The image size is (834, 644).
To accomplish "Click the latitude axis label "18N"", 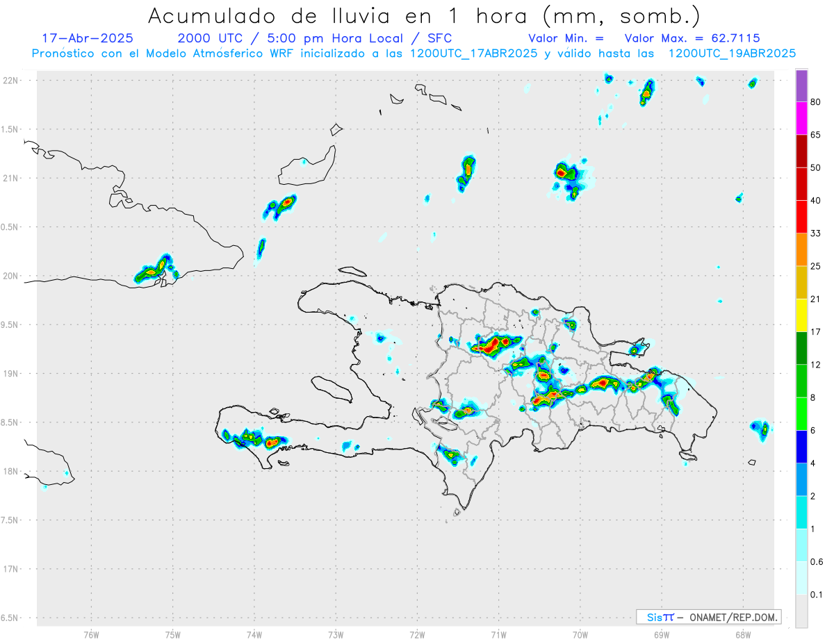I will pos(10,471).
